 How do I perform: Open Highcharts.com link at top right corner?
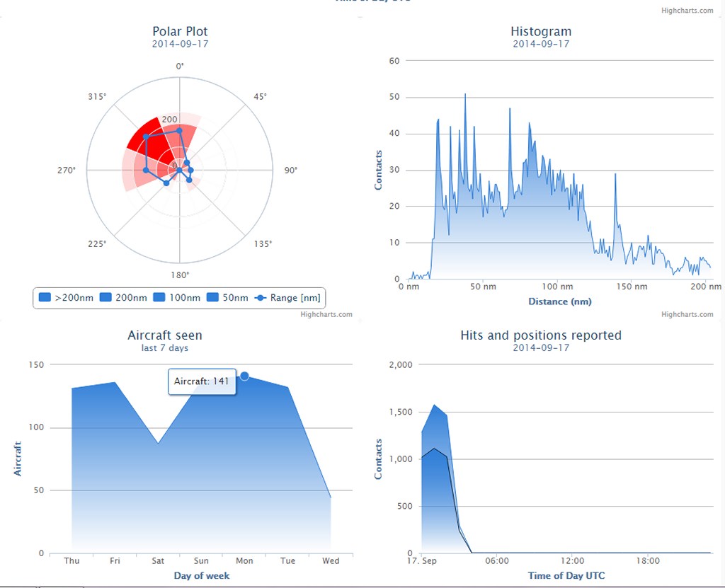[x=687, y=11]
